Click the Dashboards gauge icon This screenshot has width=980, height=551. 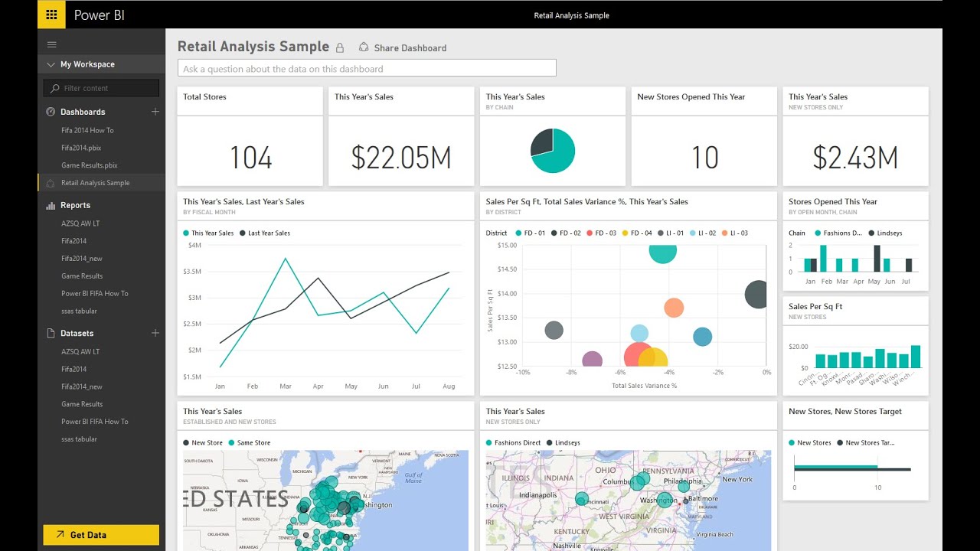[x=51, y=112]
